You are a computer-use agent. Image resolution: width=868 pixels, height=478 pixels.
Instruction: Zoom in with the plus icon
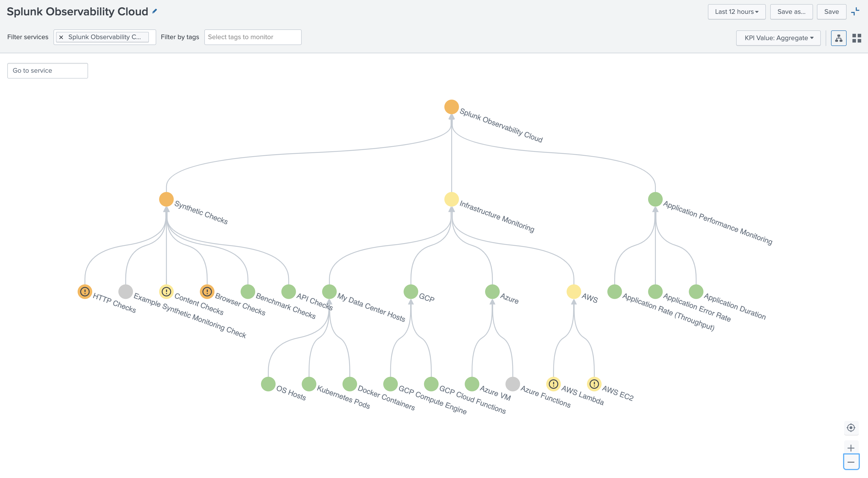(851, 448)
